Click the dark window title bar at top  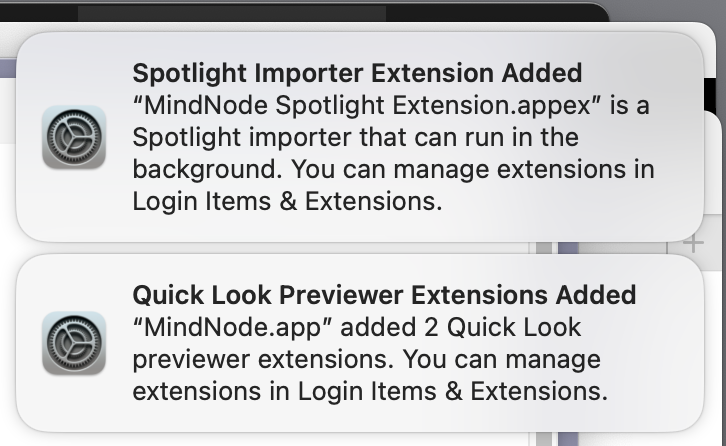301,13
